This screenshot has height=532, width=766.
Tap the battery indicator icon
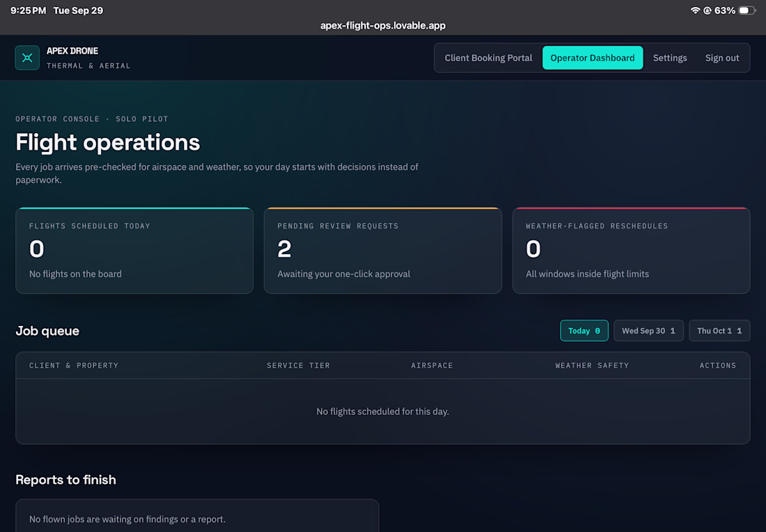click(x=747, y=10)
